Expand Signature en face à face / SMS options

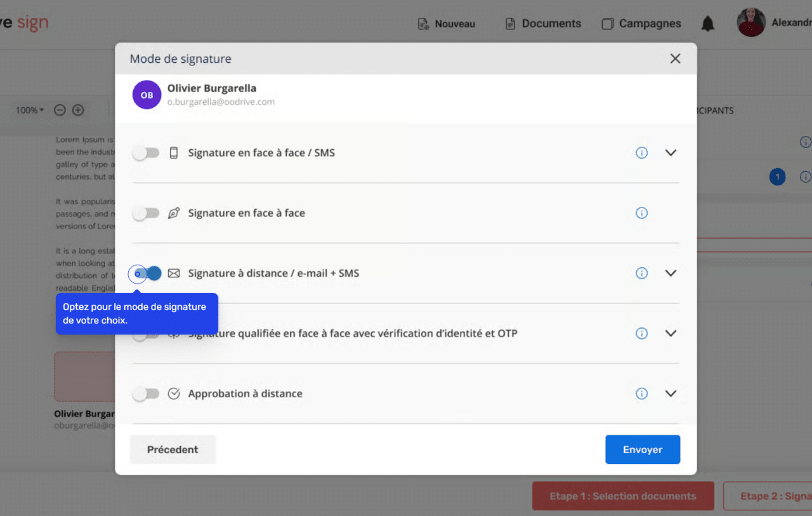tap(671, 153)
